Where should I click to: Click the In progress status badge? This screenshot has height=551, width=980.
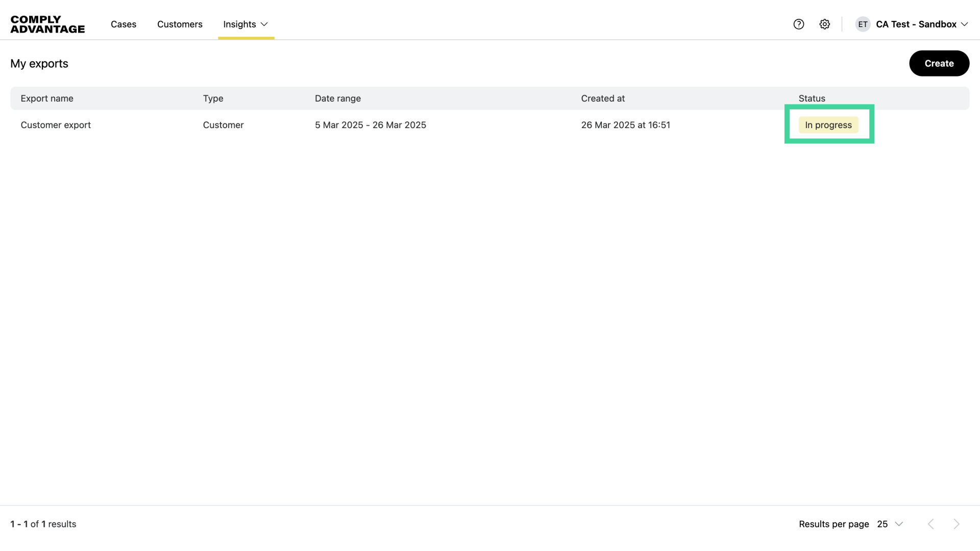[x=828, y=125]
